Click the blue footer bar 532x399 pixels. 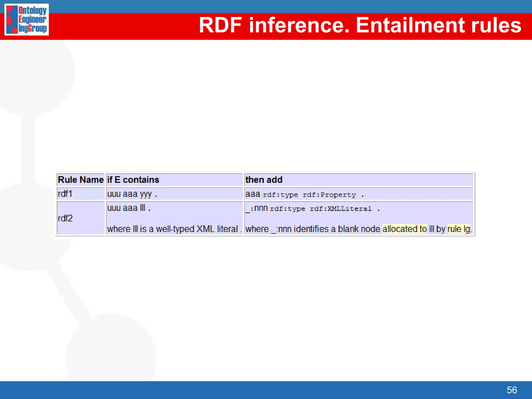[260, 390]
